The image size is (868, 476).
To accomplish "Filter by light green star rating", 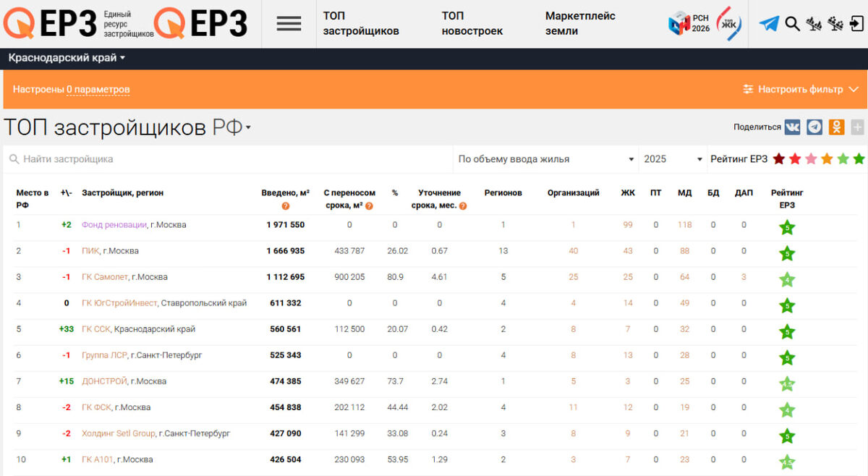I will coord(843,159).
